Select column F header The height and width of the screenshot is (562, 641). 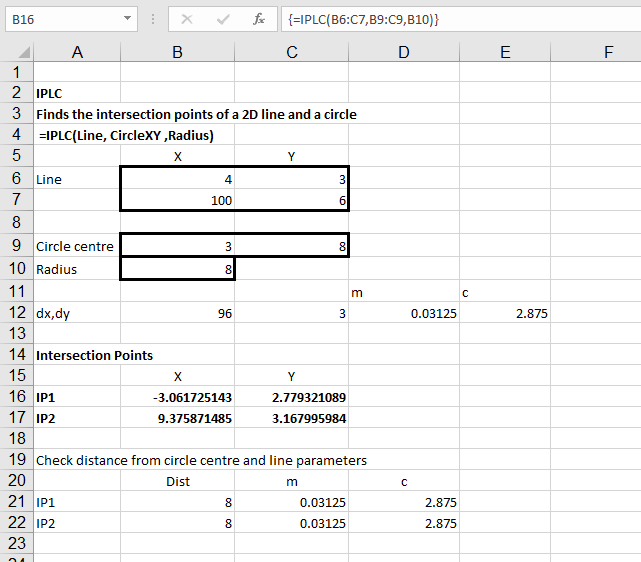[609, 53]
